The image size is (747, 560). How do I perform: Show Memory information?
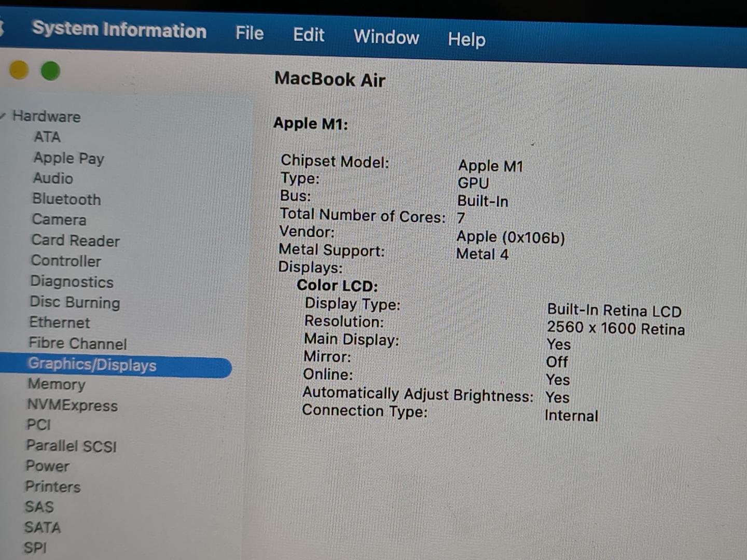(x=57, y=384)
